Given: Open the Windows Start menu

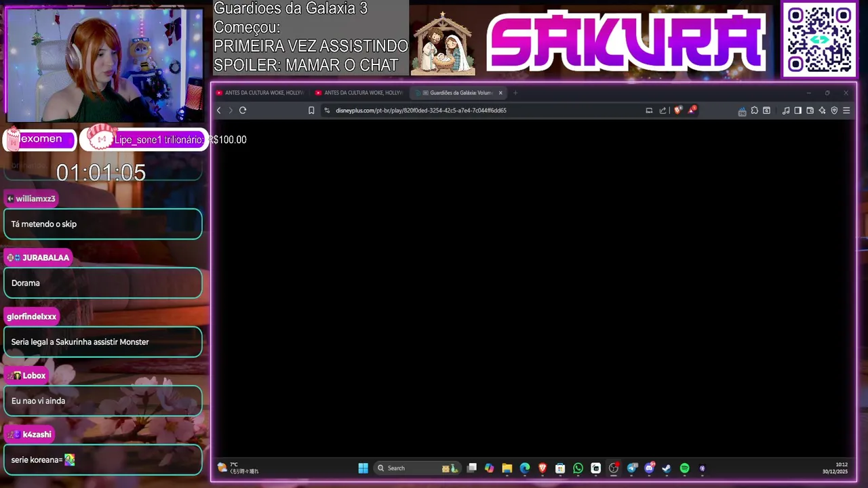Looking at the screenshot, I should pos(363,468).
